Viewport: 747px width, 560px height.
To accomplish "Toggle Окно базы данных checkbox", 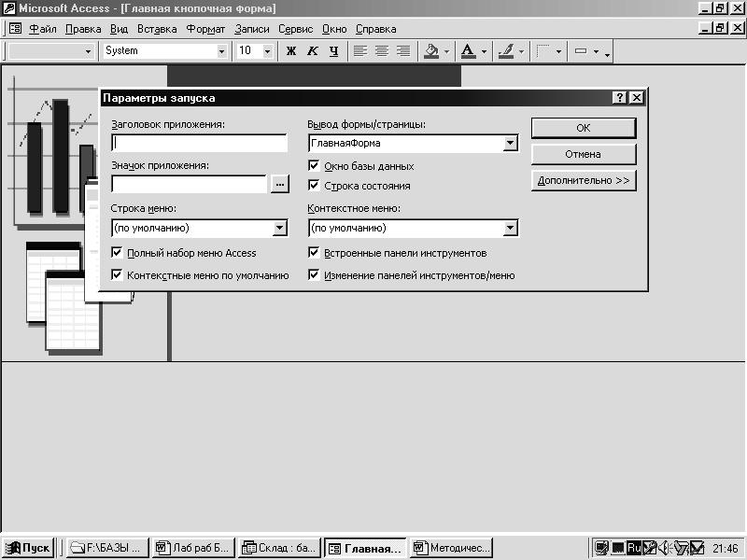I will (x=314, y=166).
